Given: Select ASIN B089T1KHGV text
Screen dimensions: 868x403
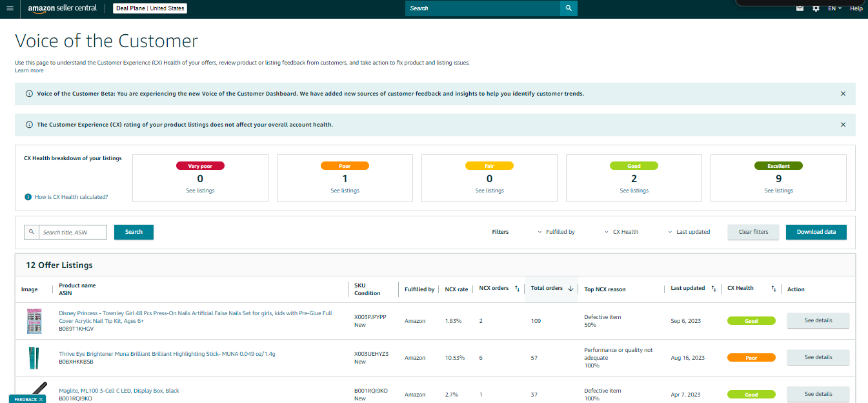Looking at the screenshot, I should (76, 329).
